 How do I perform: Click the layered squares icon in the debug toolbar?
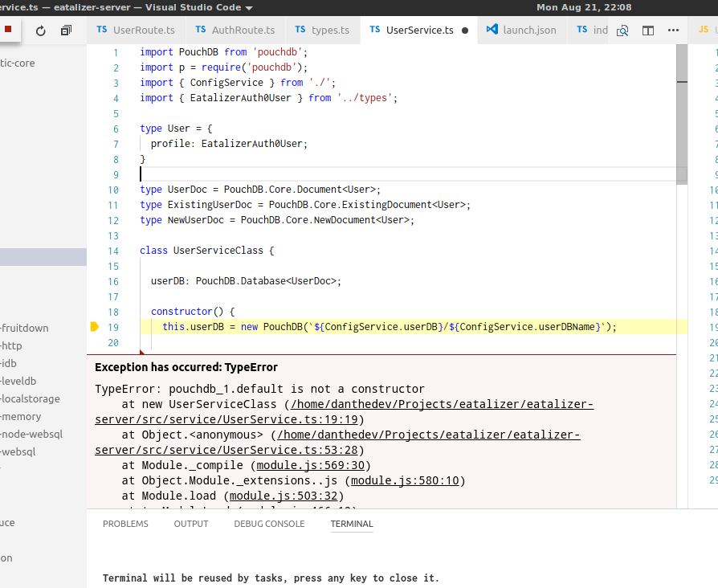click(x=66, y=29)
